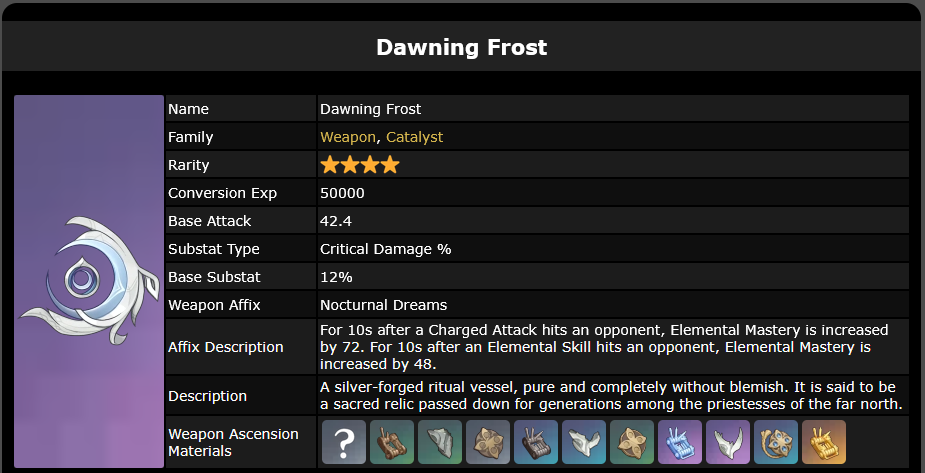Click the golden shackles on orange background
Image resolution: width=925 pixels, height=473 pixels.
click(x=824, y=442)
